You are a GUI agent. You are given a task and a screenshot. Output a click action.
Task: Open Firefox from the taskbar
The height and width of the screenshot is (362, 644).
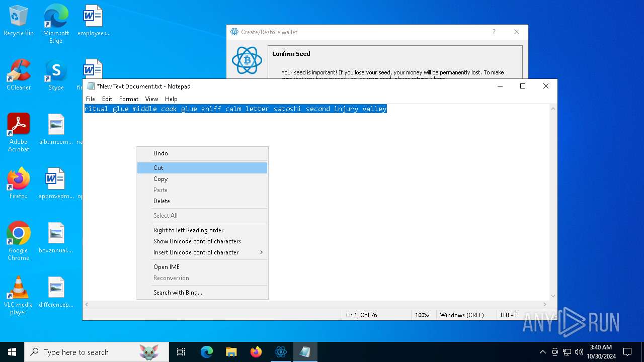point(256,352)
